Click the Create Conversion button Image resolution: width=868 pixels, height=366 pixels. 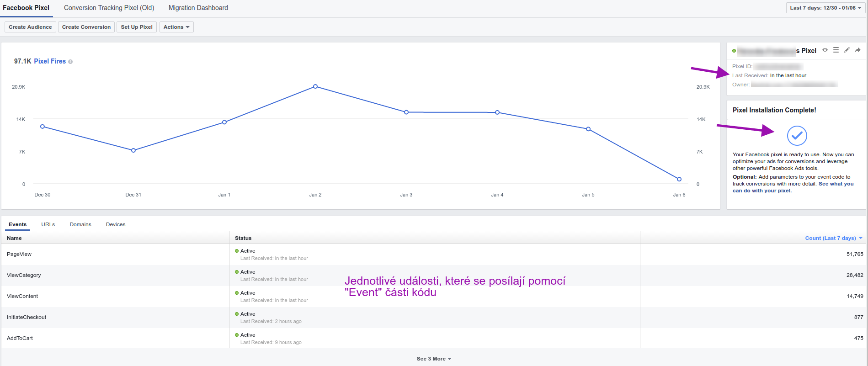pos(86,27)
